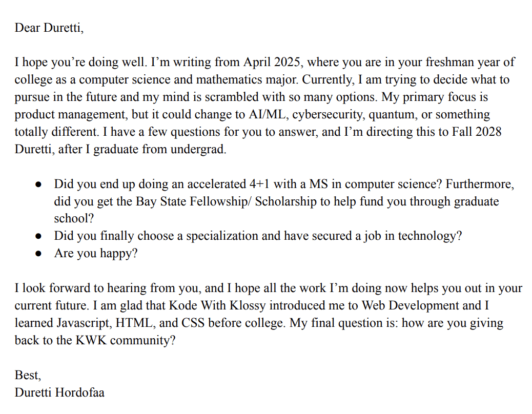Click the word 'cybersecurity' in the first paragraph
This screenshot has height=414, width=532.
pos(328,115)
